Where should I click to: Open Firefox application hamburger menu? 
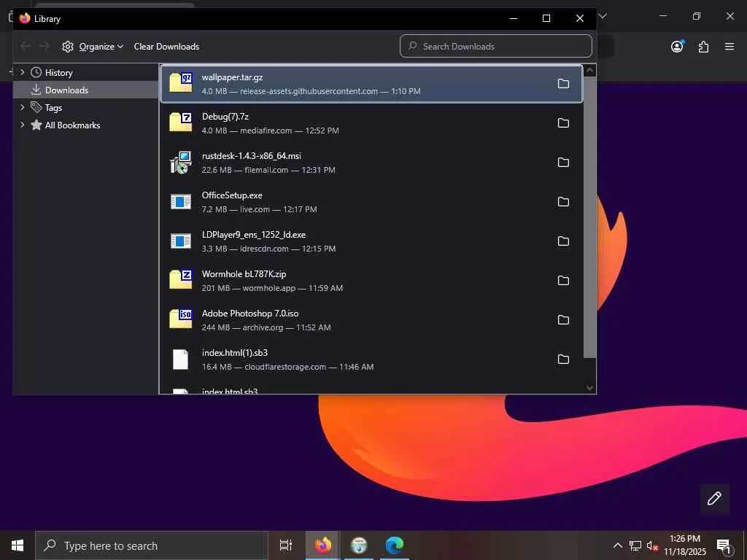coord(729,46)
